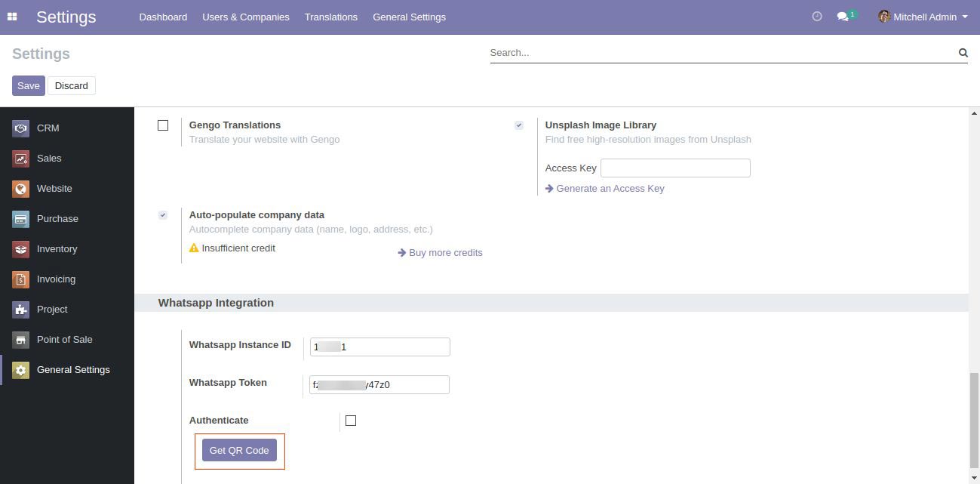Open the Dashboard menu
Viewport: 980px width, 484px height.
pos(163,17)
